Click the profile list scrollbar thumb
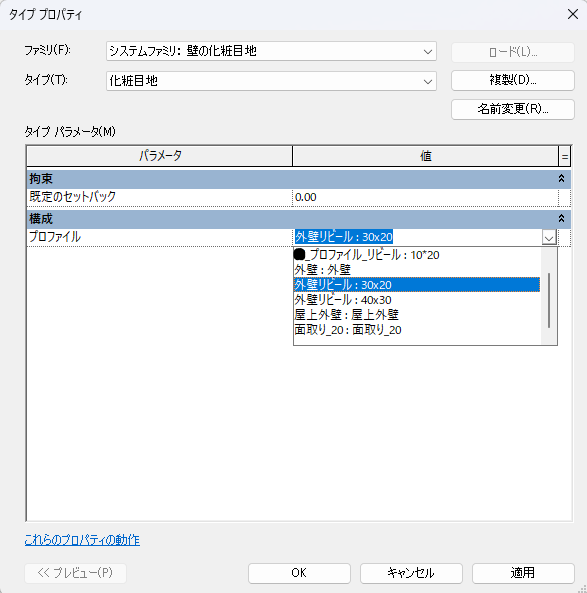This screenshot has width=587, height=593. (x=549, y=300)
